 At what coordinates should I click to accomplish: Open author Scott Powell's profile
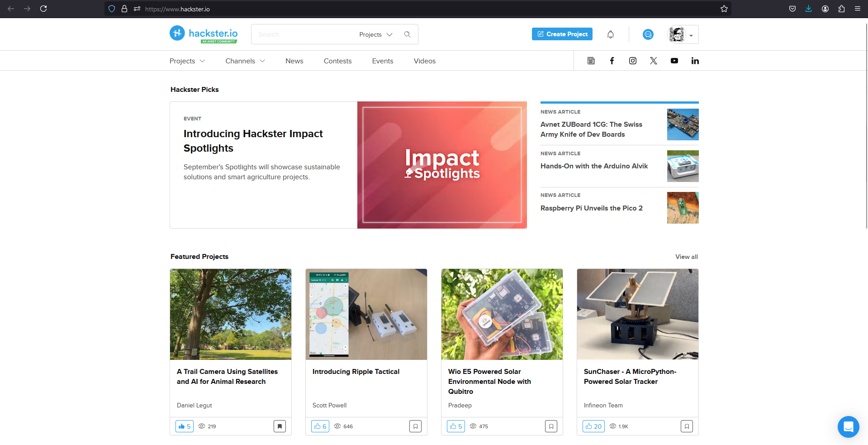pos(329,405)
